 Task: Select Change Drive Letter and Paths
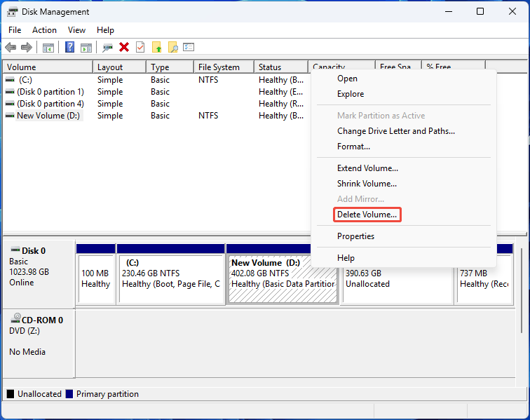coord(404,131)
